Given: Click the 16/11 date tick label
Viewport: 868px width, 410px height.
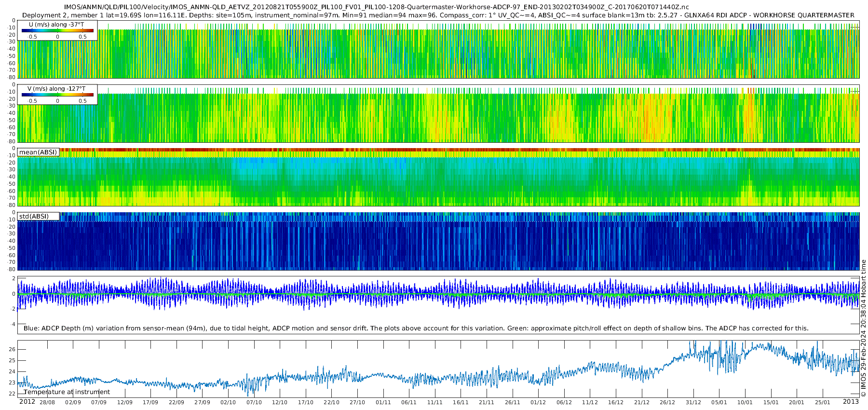Looking at the screenshot, I should (x=461, y=402).
